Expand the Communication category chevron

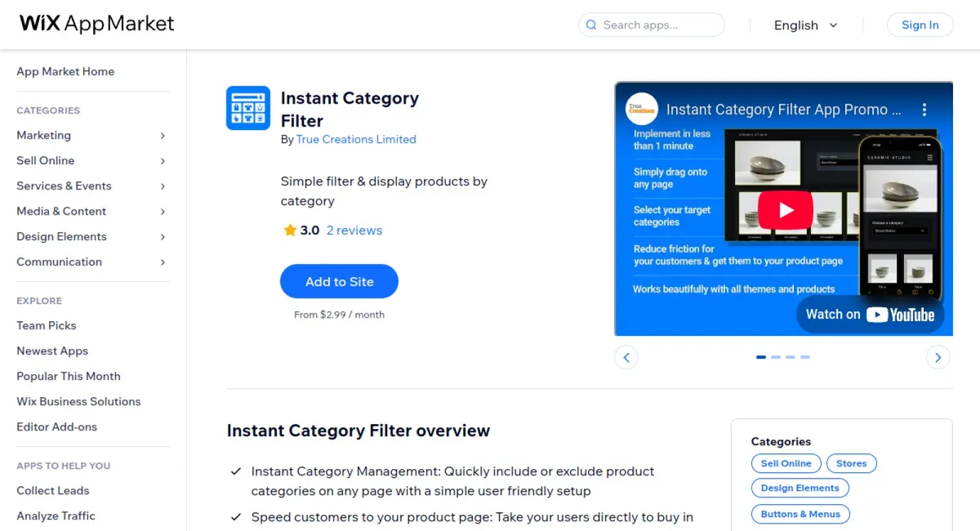(163, 262)
